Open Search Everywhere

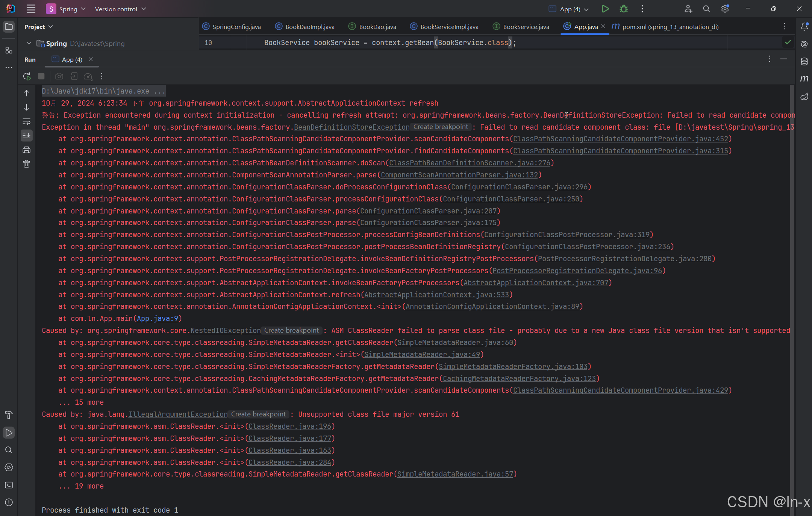pos(706,9)
